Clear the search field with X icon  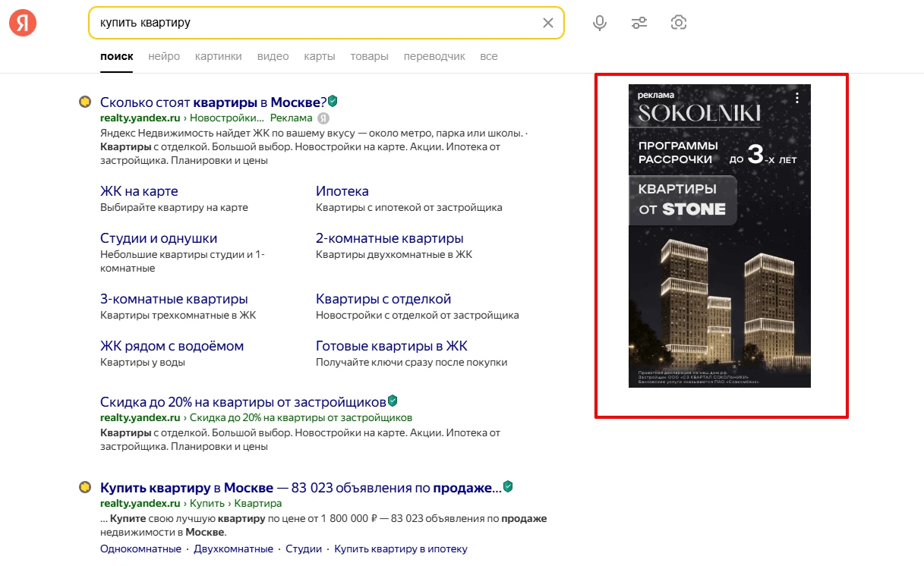(x=547, y=23)
